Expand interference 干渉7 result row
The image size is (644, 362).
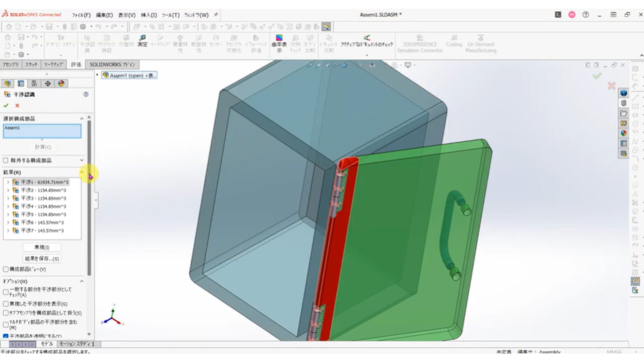pos(8,231)
